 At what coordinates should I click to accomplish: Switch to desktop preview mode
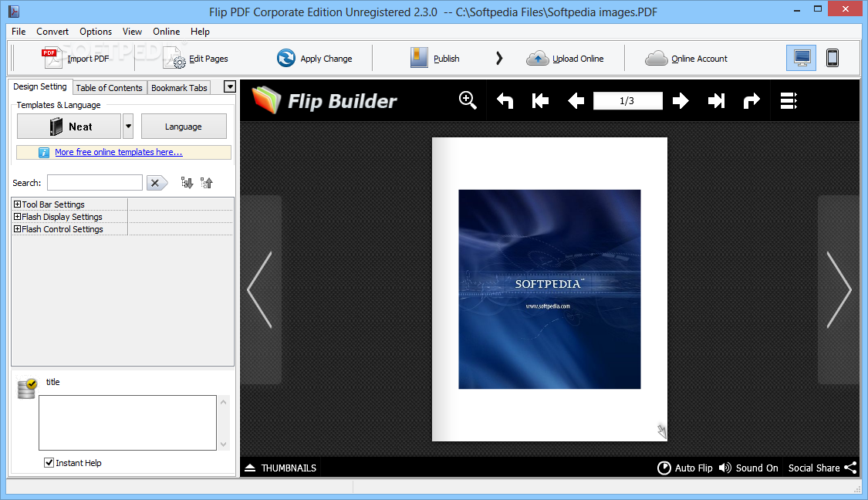click(801, 58)
